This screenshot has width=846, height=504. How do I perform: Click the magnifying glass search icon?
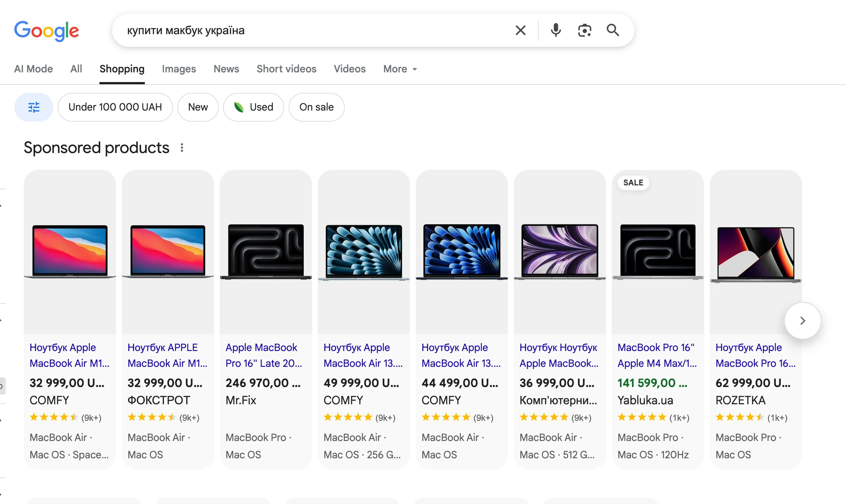point(613,30)
